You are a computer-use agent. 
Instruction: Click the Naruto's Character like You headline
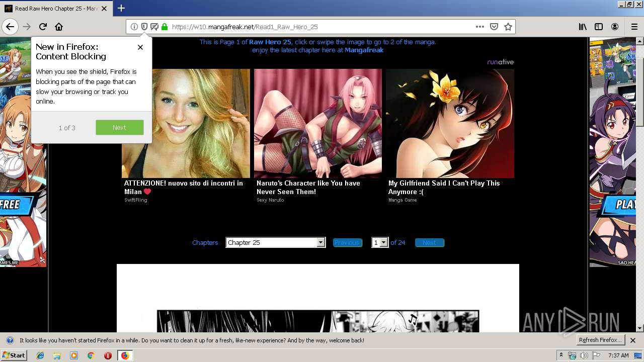tap(308, 187)
